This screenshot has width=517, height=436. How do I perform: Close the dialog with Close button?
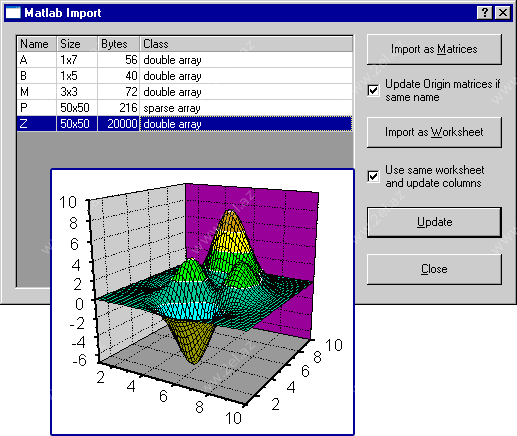[434, 269]
